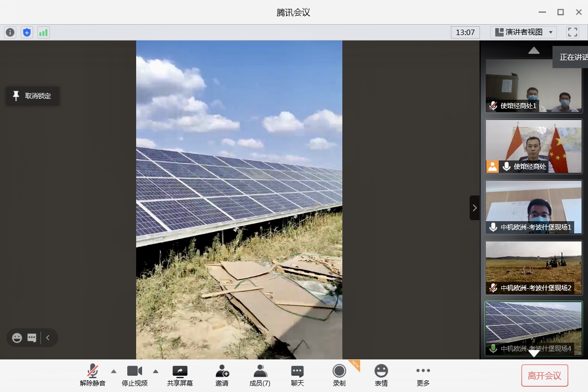Click the blue security shield icon
Image resolution: width=588 pixels, height=392 pixels.
[x=27, y=33]
